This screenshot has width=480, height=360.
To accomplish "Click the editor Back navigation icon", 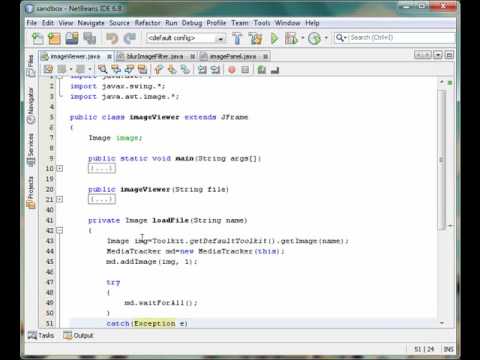I will pos(62,69).
